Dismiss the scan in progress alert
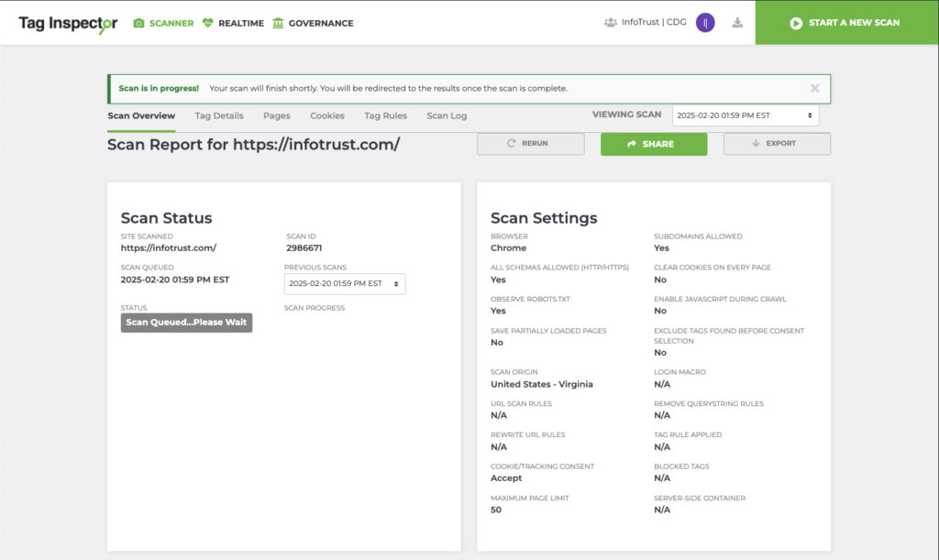Viewport: 939px width, 560px height. tap(814, 88)
